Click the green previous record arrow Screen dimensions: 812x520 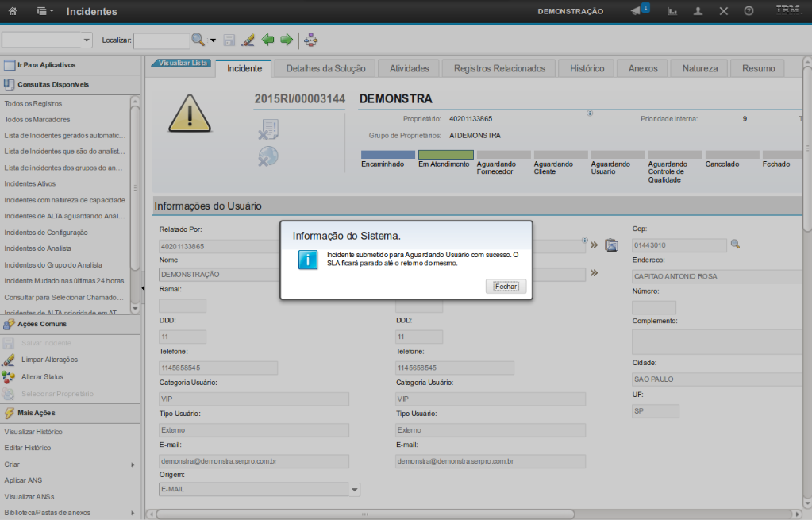(x=267, y=40)
